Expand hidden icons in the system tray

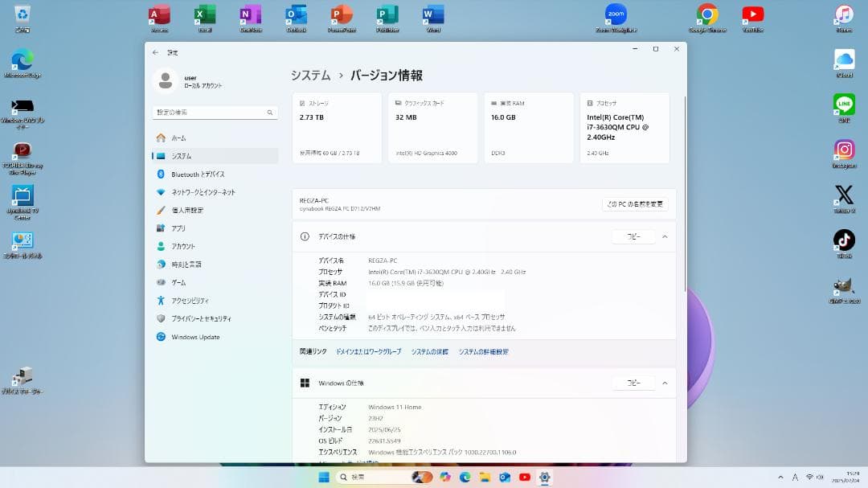pyautogui.click(x=780, y=475)
